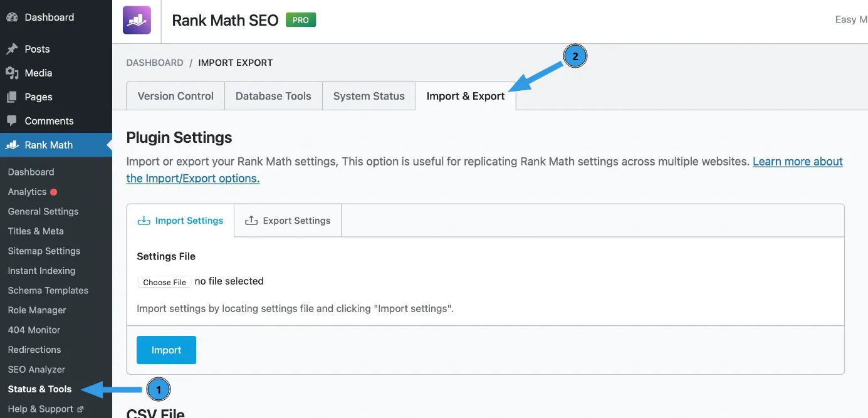Open the Version Control tab
This screenshot has height=418, width=868.
(x=175, y=96)
